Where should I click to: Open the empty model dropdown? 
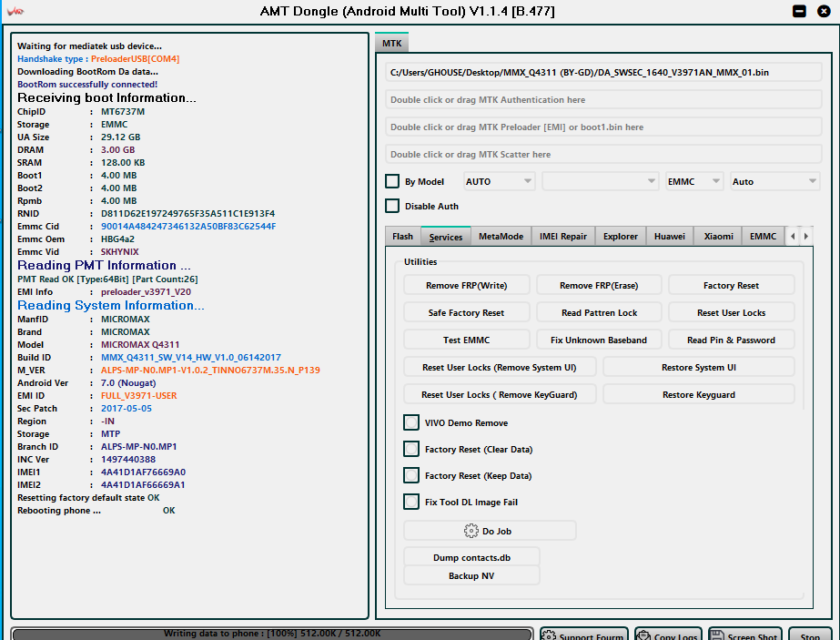coord(600,181)
